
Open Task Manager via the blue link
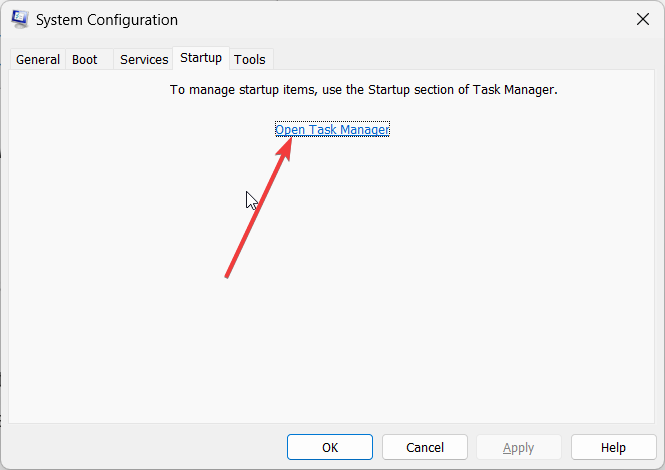[332, 129]
